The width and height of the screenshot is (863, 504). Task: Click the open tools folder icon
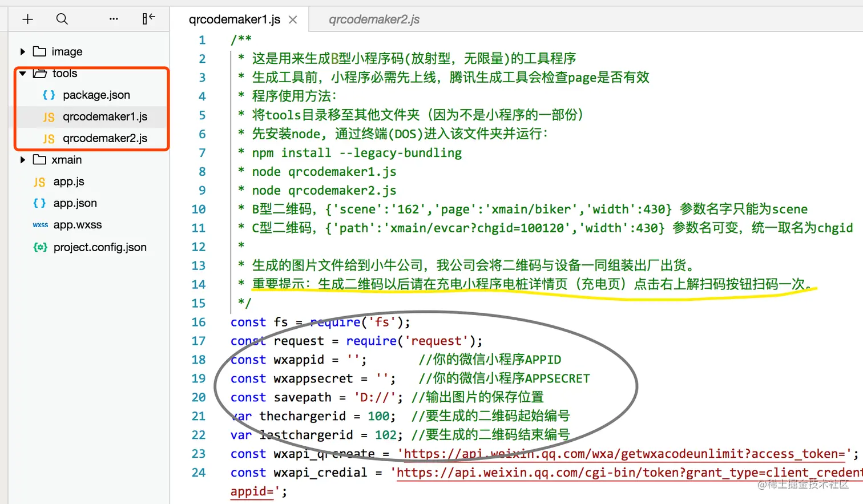(x=39, y=73)
